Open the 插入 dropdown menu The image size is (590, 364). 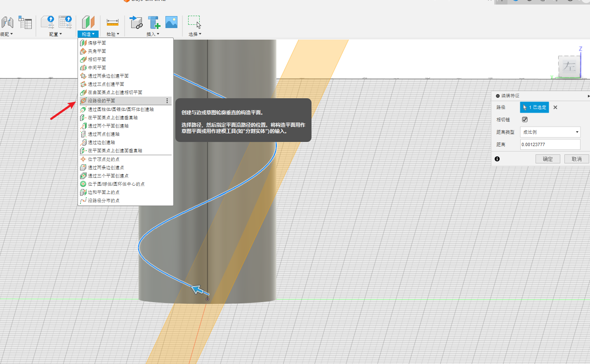(x=153, y=34)
